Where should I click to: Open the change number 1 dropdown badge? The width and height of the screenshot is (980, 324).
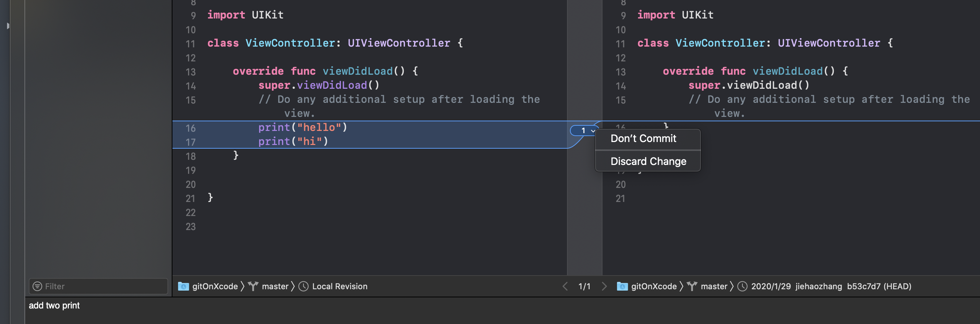tap(585, 131)
